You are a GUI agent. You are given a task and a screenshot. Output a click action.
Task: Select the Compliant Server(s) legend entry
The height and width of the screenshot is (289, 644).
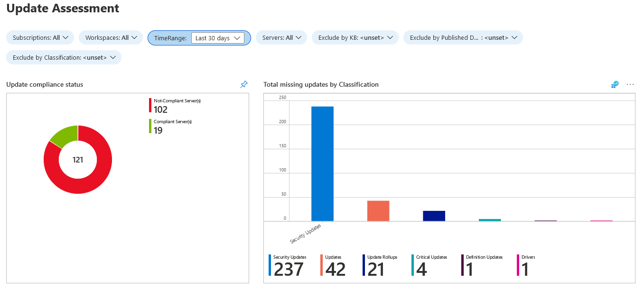171,126
